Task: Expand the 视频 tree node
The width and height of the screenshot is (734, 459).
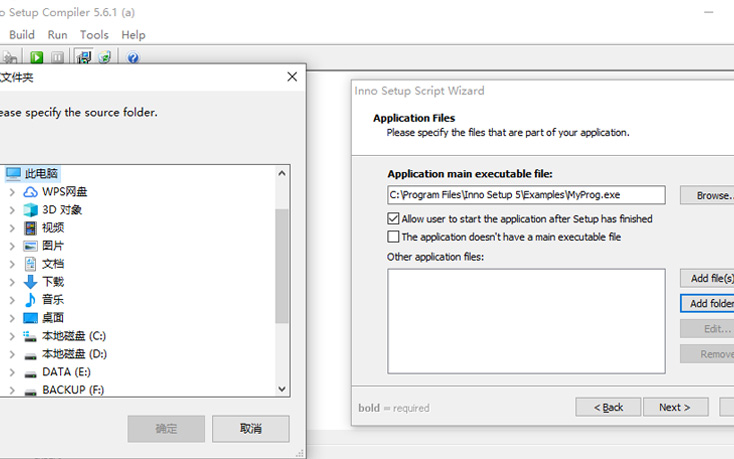Action: 12,228
